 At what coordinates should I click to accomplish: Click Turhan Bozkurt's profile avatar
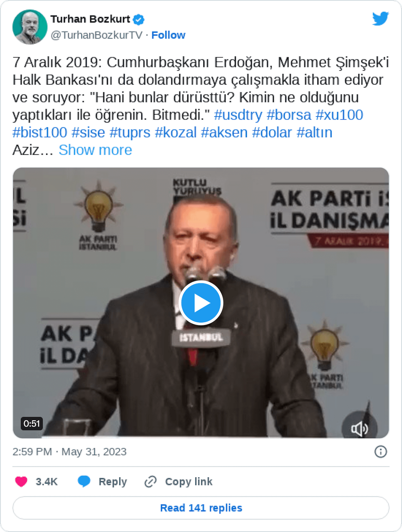30,27
